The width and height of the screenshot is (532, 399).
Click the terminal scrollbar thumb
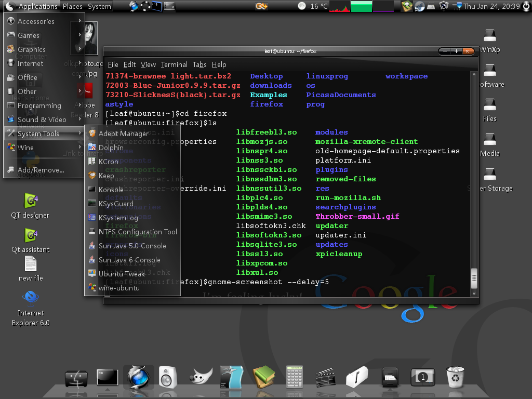(474, 278)
